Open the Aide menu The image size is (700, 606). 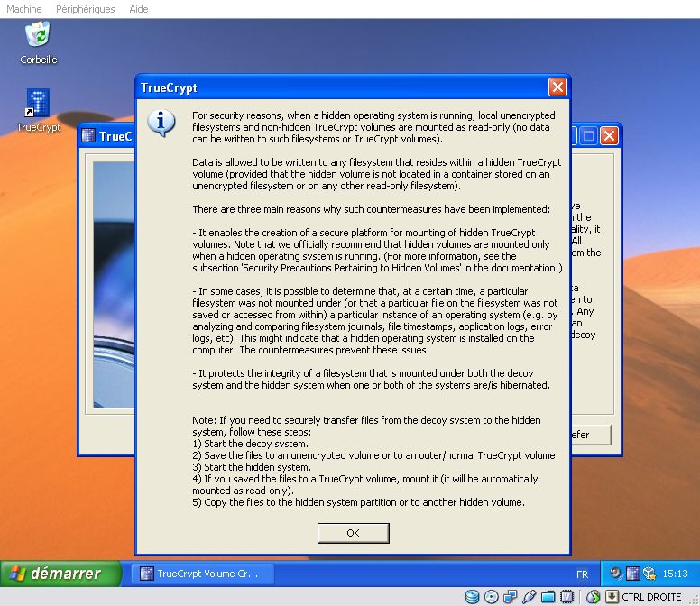138,9
